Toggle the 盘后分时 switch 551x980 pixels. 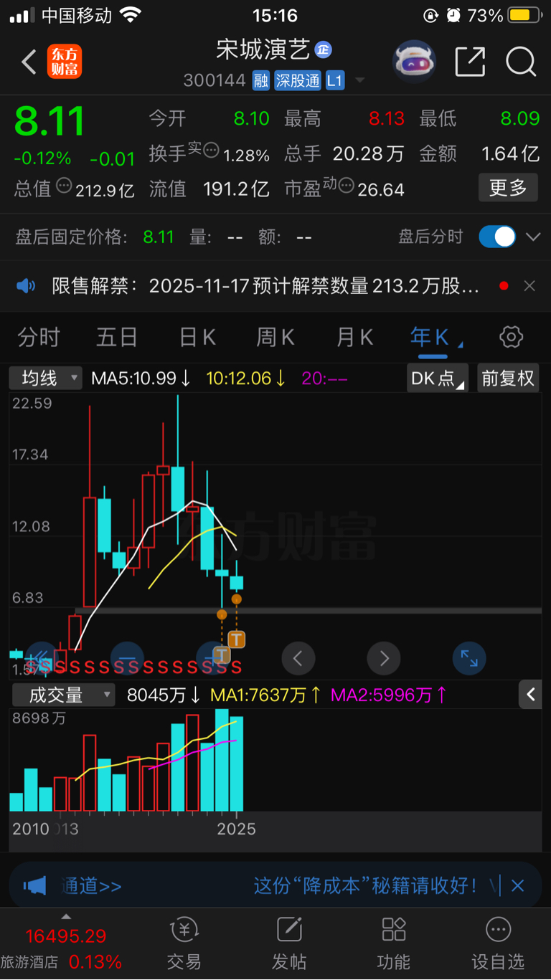[497, 237]
